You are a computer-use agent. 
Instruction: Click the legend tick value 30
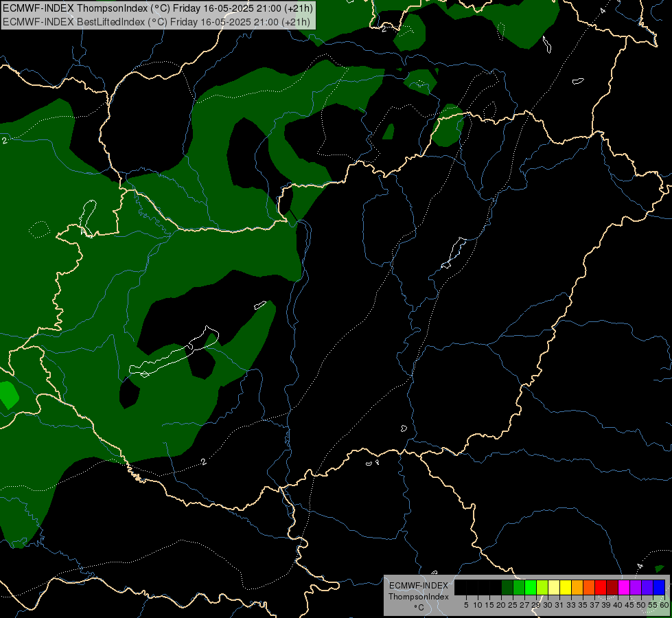coord(548,605)
